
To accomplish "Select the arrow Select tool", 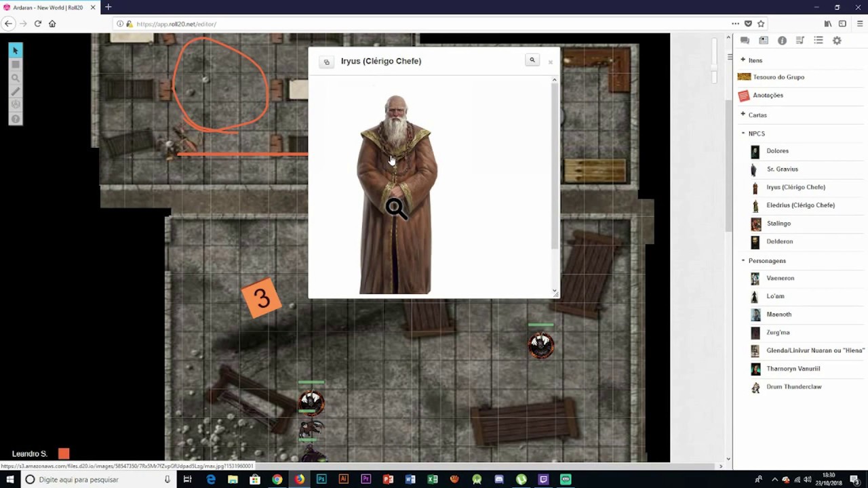I will [x=15, y=51].
